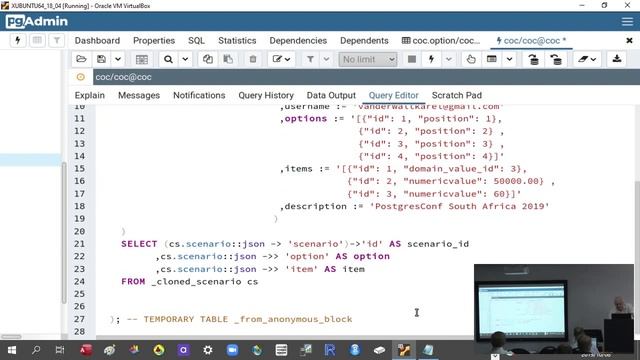Click the SELECT keyword on line 21
Image resolution: width=640 pixels, height=360 pixels.
(x=139, y=244)
